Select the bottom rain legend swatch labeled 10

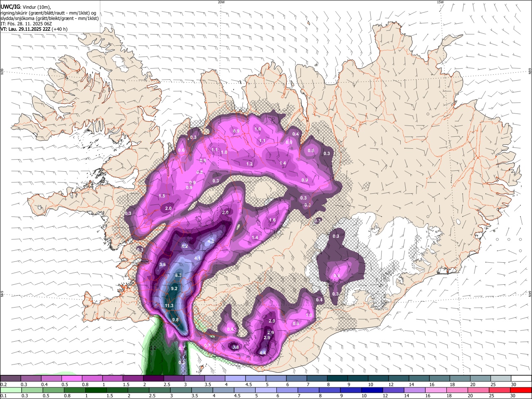pos(372,390)
